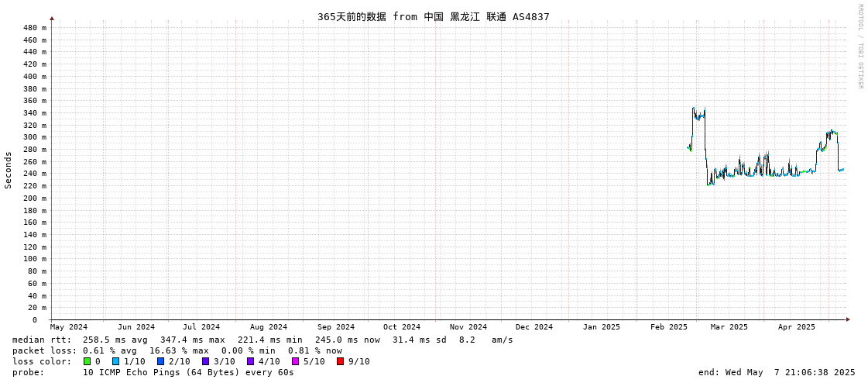This screenshot has height=383, width=868.
Task: Click the '100 m' y-axis tick label
Action: pos(36,259)
